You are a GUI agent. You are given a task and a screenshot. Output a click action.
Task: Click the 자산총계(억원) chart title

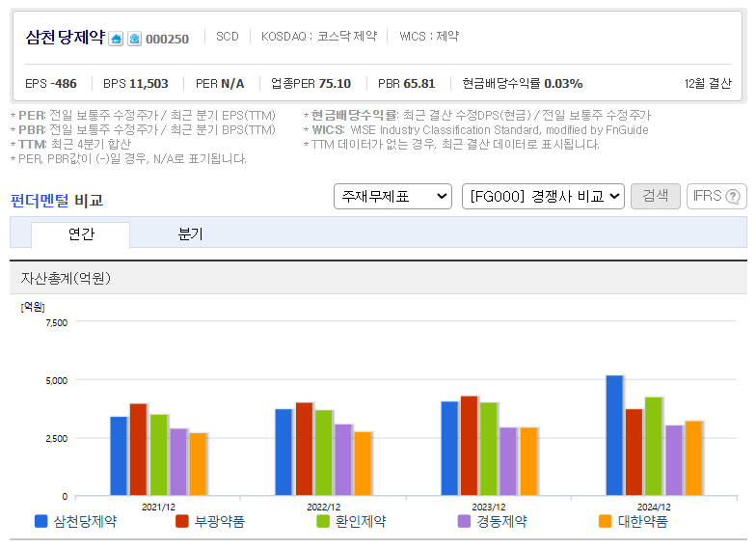pyautogui.click(x=66, y=278)
